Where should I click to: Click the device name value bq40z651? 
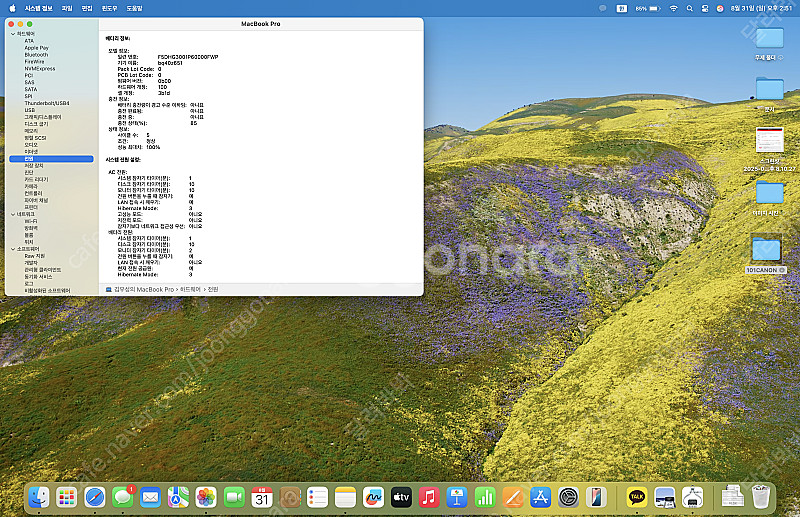[x=170, y=63]
